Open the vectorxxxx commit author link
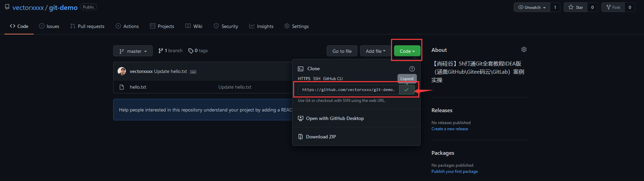The image size is (644, 181). click(x=141, y=71)
